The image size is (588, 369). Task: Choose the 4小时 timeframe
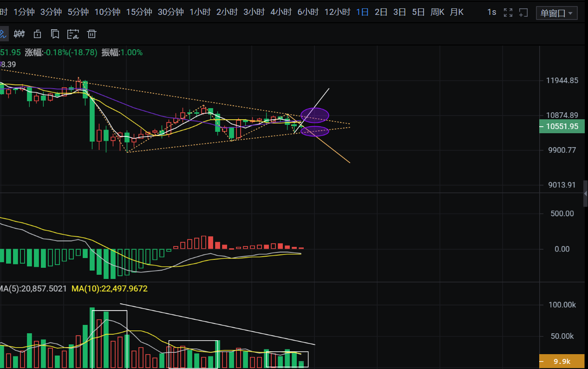(x=281, y=12)
